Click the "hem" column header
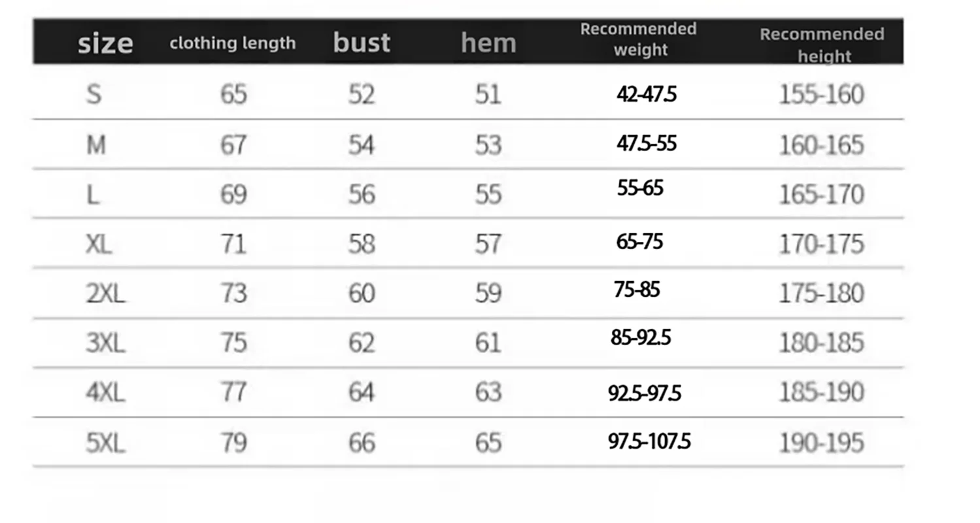Viewport: 980px width, 523px height. tap(488, 42)
